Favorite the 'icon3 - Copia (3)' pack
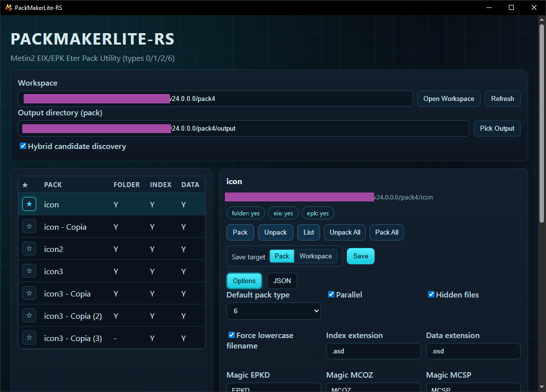Viewport: 546px width, 392px height. click(x=29, y=338)
